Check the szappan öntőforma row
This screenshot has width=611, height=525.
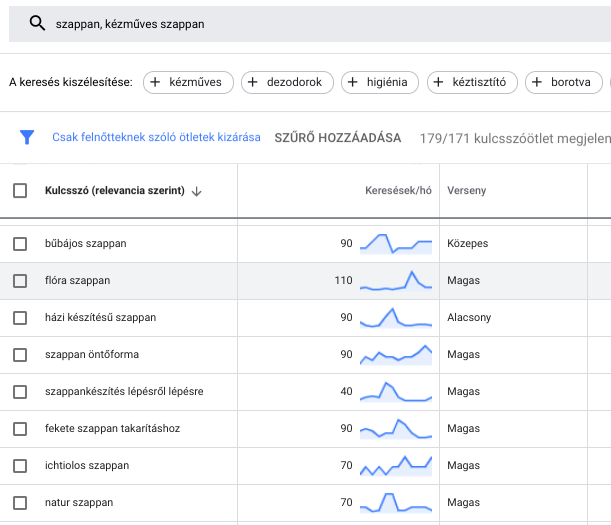[x=20, y=355]
